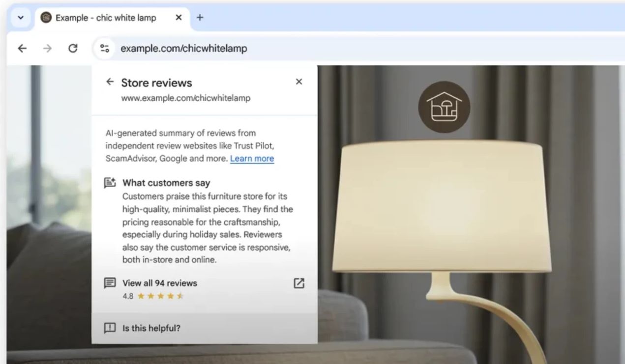Image resolution: width=625 pixels, height=364 pixels.
Task: Click Is this helpful? feedback text
Action: [151, 328]
